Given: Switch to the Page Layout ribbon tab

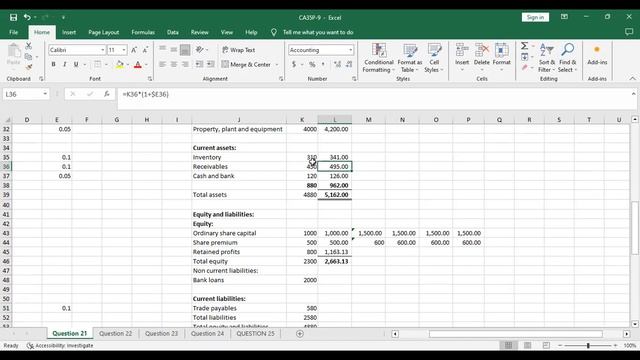Looking at the screenshot, I should tap(104, 32).
